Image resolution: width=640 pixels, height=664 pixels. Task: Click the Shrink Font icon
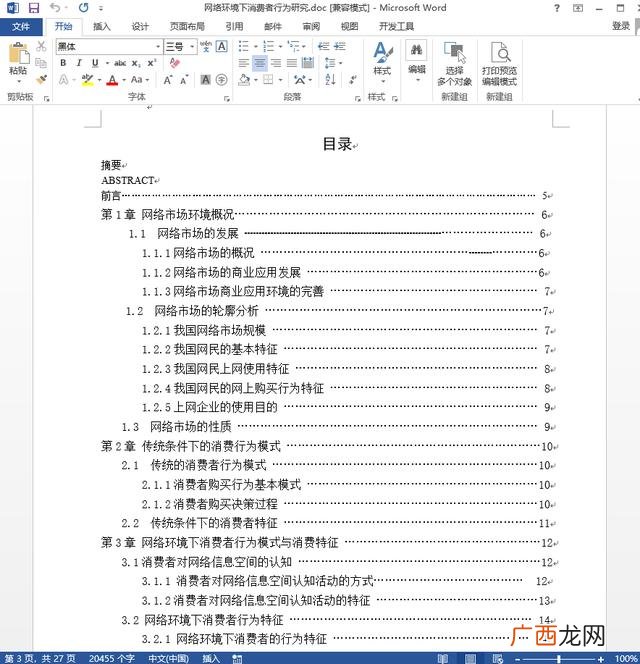click(x=184, y=80)
